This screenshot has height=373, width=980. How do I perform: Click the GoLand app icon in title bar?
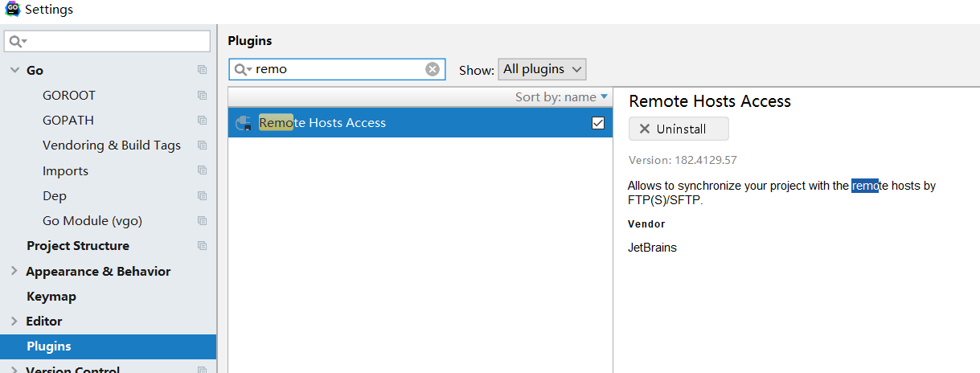(x=12, y=10)
